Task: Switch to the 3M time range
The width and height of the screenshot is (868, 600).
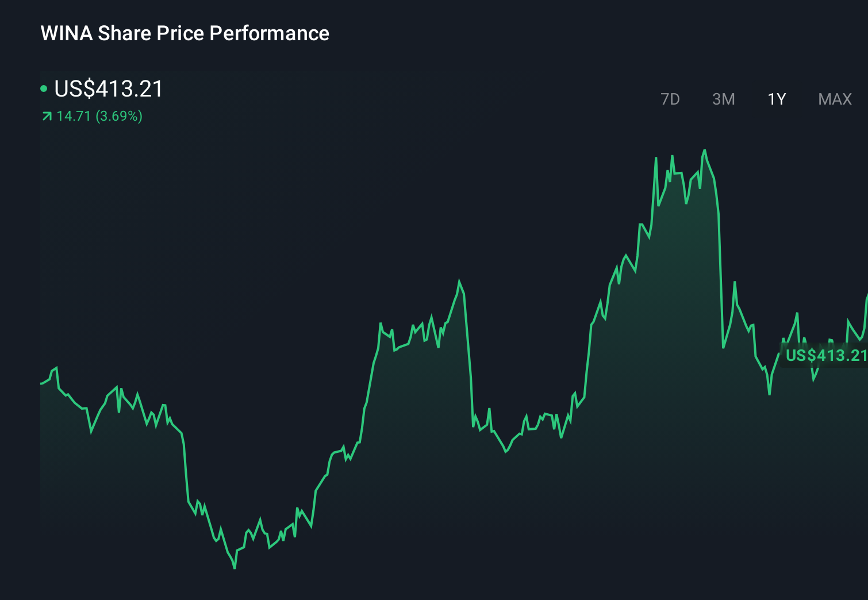Action: pos(724,99)
